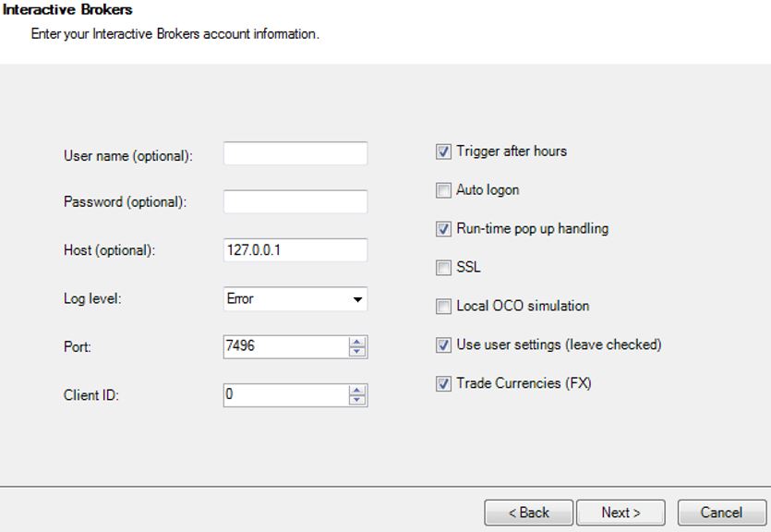The width and height of the screenshot is (771, 532).
Task: Enable the SSL checkbox
Action: point(443,268)
